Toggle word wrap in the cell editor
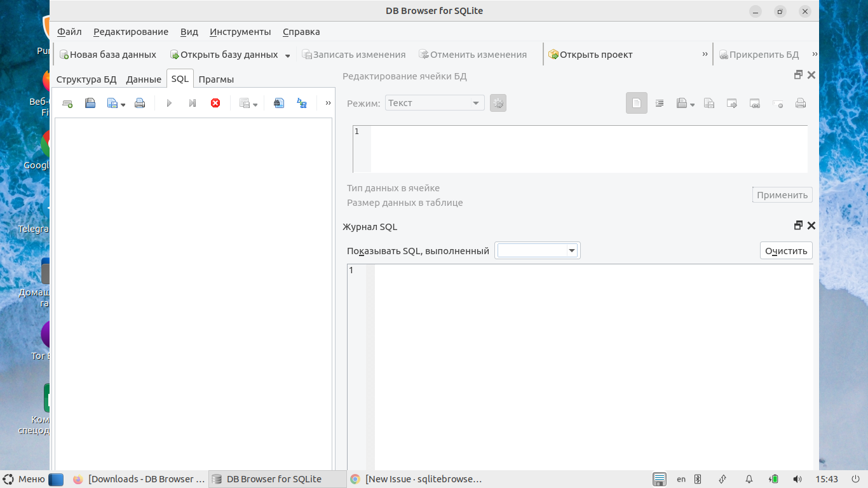 (660, 103)
